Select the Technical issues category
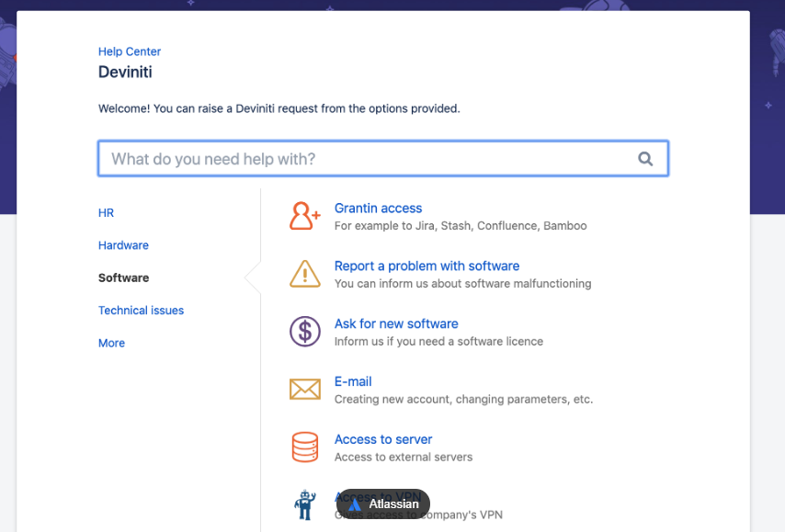785x532 pixels. [141, 311]
